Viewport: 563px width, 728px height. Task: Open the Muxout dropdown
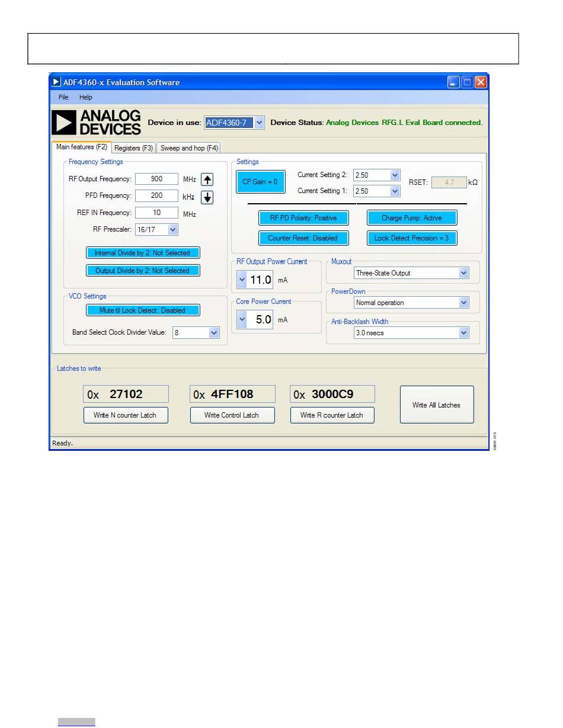(464, 273)
